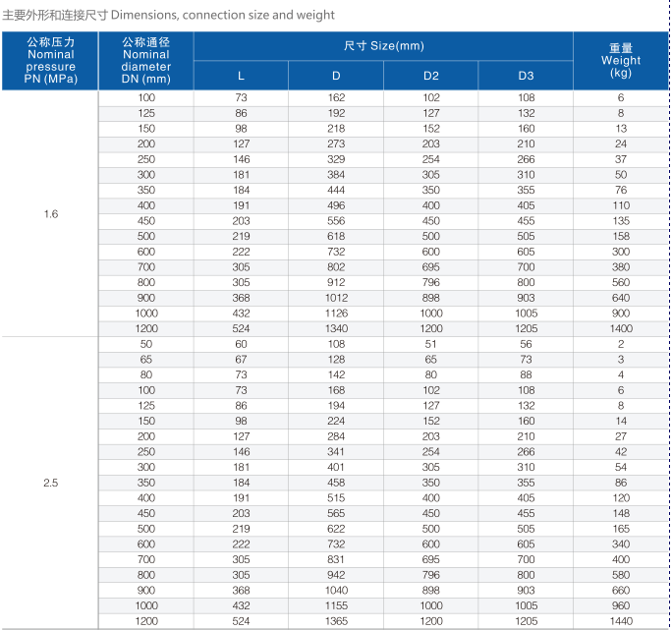This screenshot has width=672, height=630.
Task: Select the 1.6 nominal pressure cell
Action: tap(51, 213)
